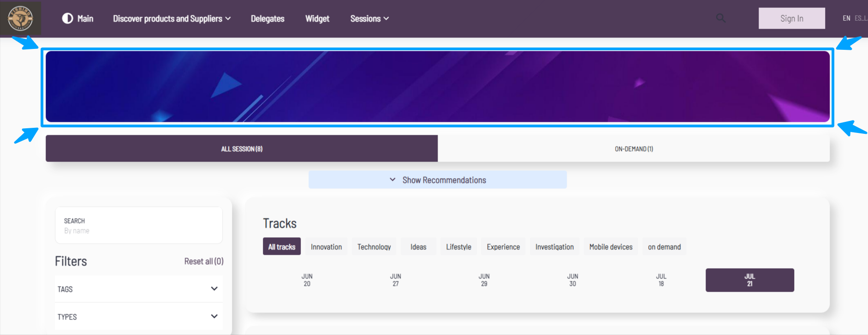Screen dimensions: 868x335
Task: Expand the Tags filter chevron
Action: click(214, 289)
